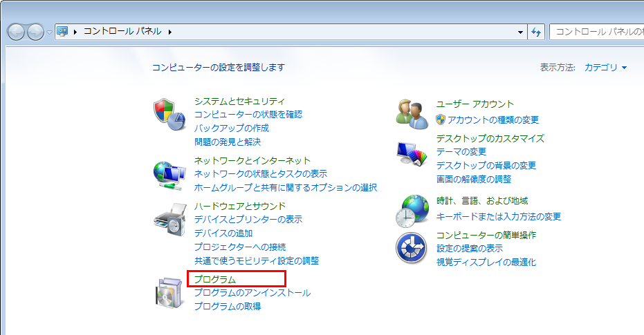Open ネットワークの状態とタスクの表示 link
The image size is (644, 335).
point(261,174)
